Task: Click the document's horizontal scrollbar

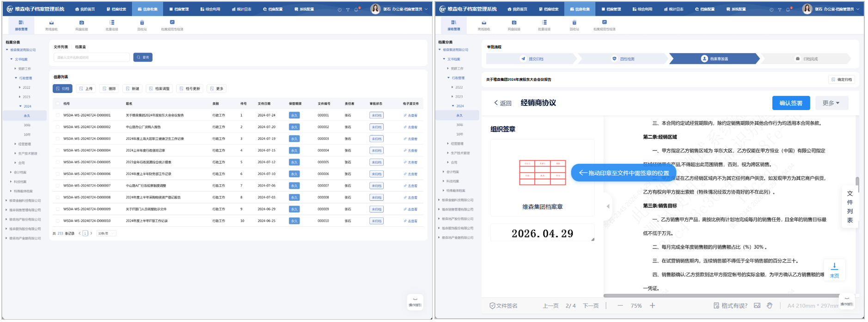Action: click(721, 296)
